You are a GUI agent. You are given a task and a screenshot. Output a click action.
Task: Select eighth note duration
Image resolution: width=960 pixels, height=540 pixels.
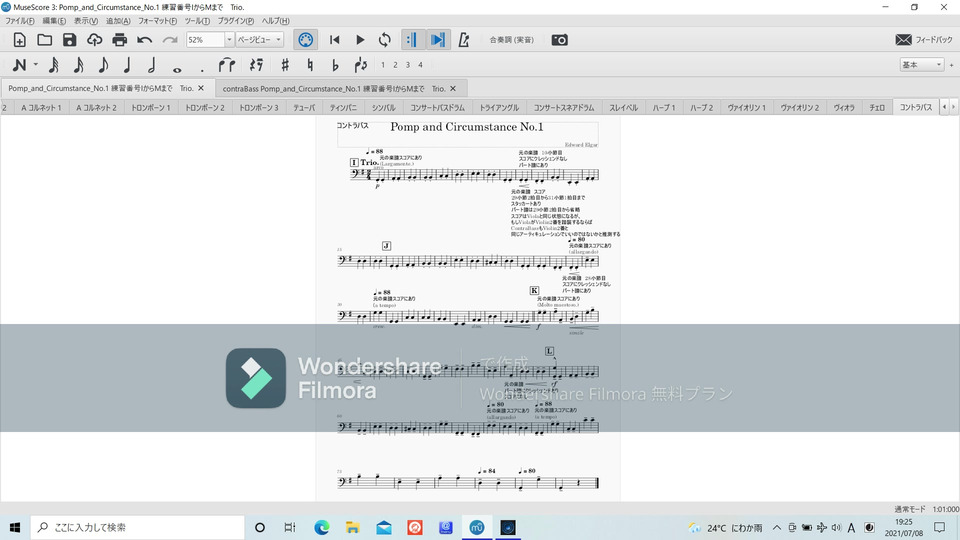pyautogui.click(x=103, y=65)
